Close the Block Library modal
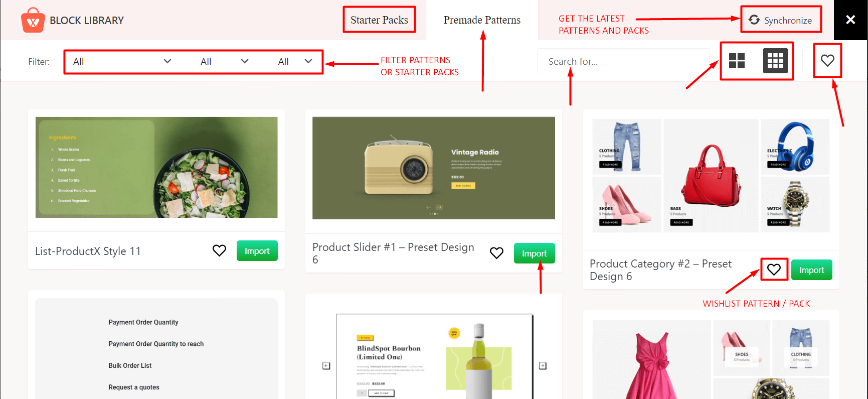 coord(850,20)
